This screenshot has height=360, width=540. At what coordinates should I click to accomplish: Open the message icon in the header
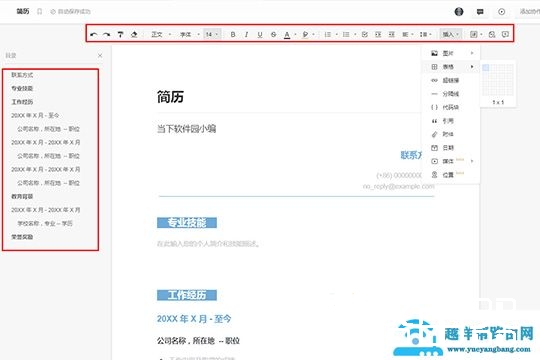480,12
